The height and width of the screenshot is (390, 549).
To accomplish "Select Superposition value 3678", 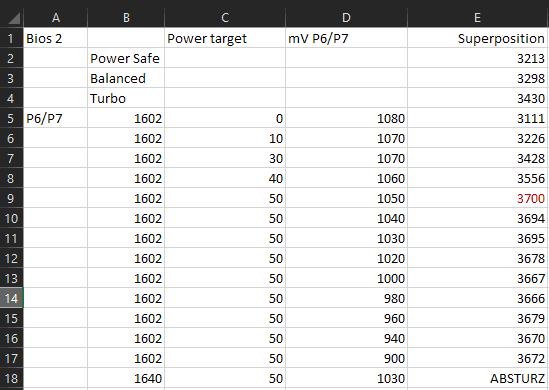I will coord(478,258).
